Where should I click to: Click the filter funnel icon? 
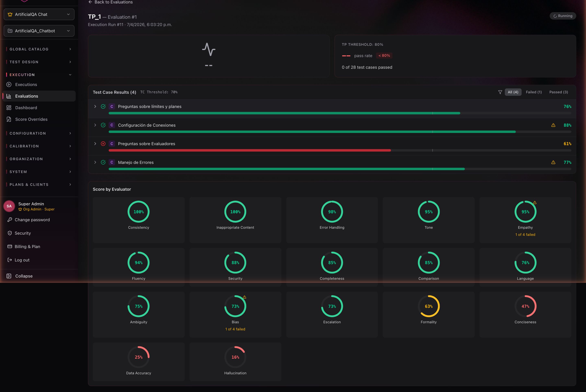tap(500, 92)
